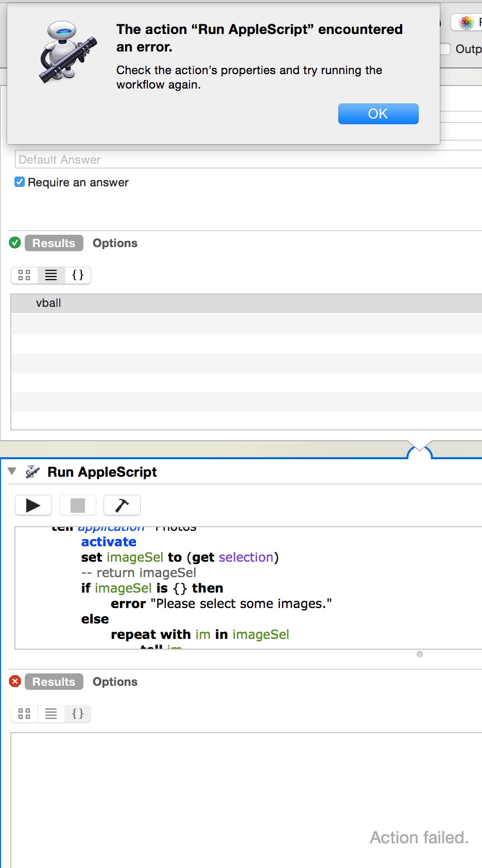Open Results tab of the failed action
The image size is (482, 868).
point(54,682)
